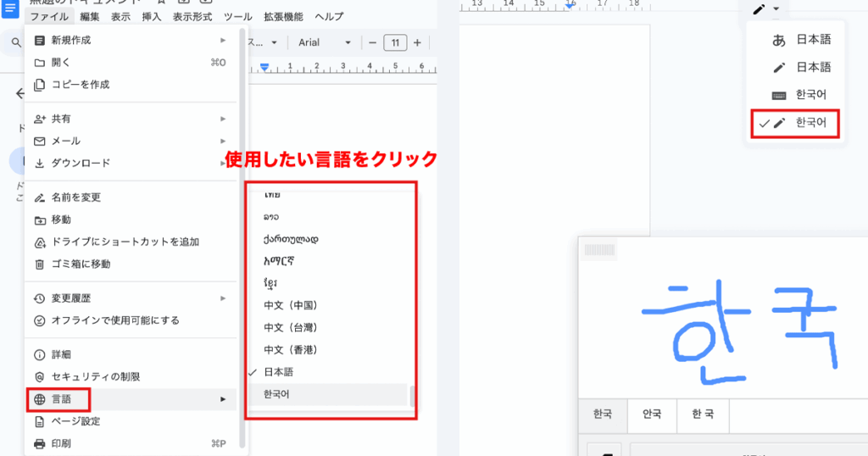Select あ 日本語 input method
This screenshot has width=868, height=456.
(795, 39)
